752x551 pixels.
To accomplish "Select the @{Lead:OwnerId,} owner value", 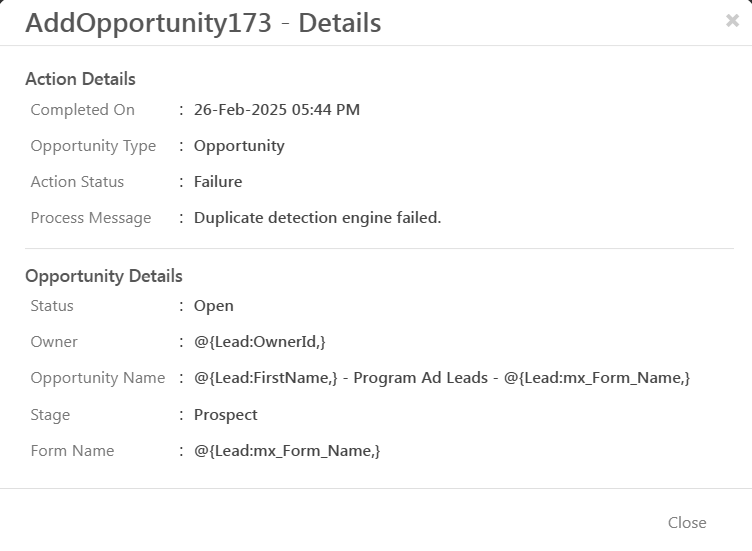I will point(260,342).
